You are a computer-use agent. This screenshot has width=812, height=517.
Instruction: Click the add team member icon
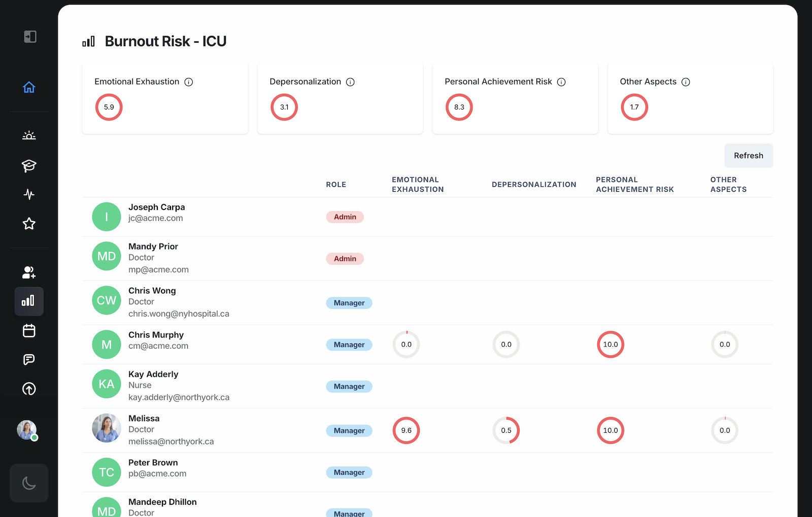pos(28,272)
